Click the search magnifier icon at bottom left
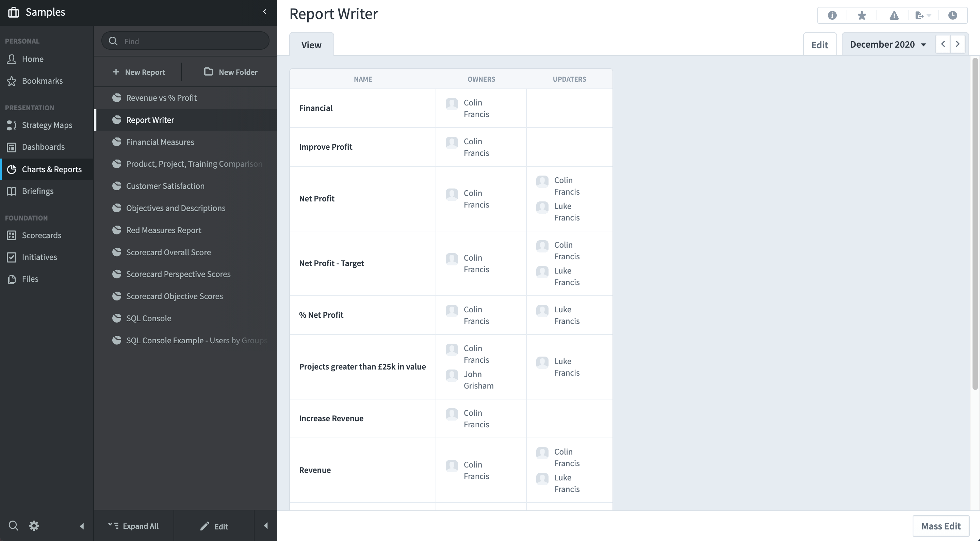 pyautogui.click(x=13, y=526)
